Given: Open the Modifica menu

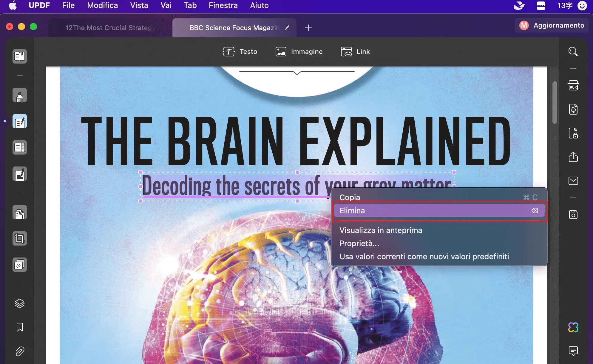Looking at the screenshot, I should [x=102, y=6].
